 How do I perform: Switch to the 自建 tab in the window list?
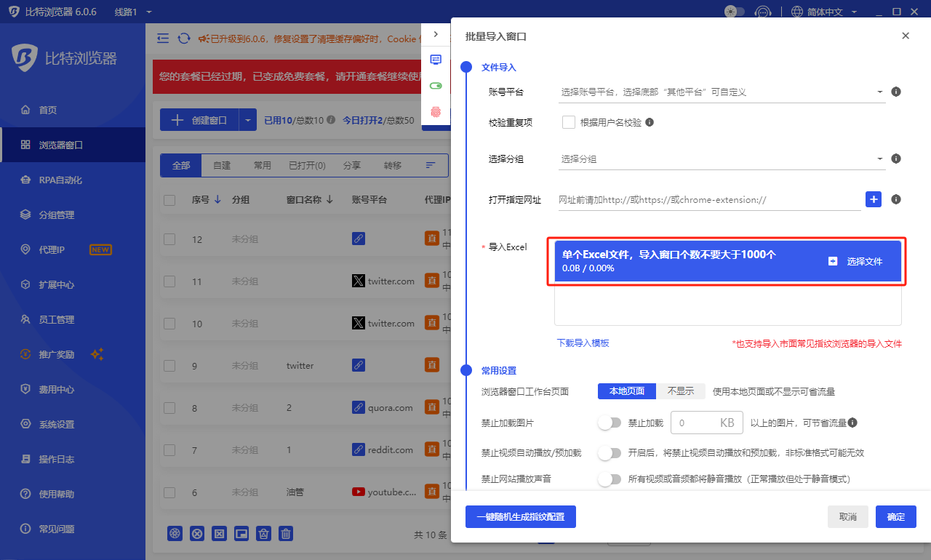point(222,166)
